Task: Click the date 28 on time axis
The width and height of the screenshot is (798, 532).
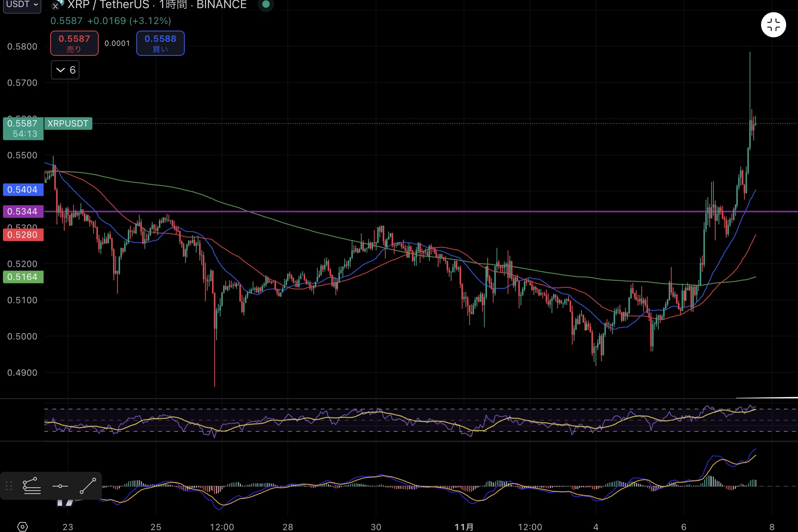Action: coord(288,527)
